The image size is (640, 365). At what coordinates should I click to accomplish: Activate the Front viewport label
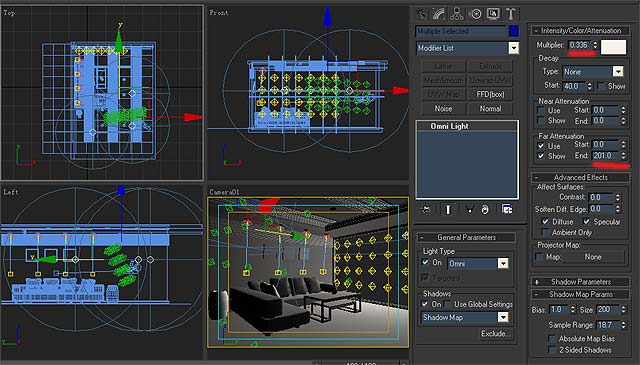(x=219, y=13)
